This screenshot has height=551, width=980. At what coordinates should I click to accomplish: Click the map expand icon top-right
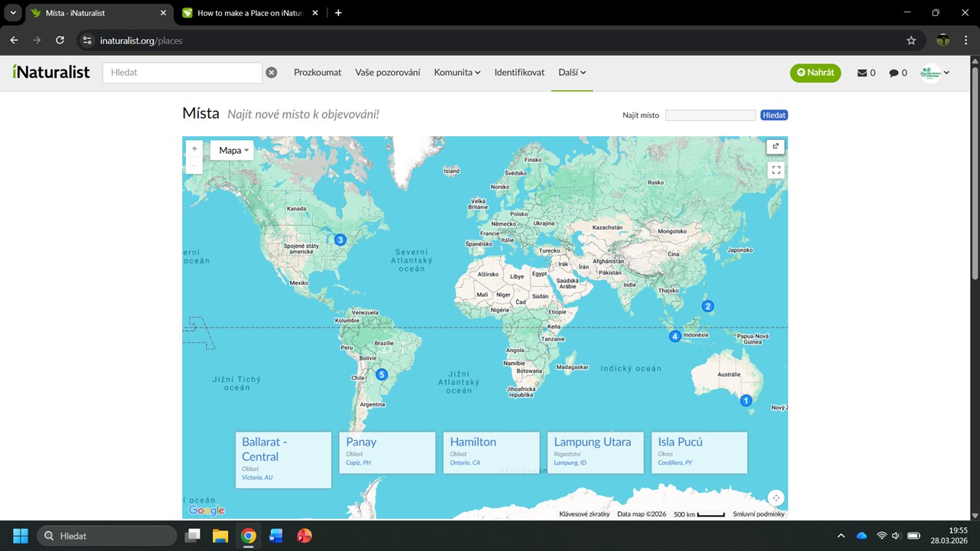pos(776,147)
